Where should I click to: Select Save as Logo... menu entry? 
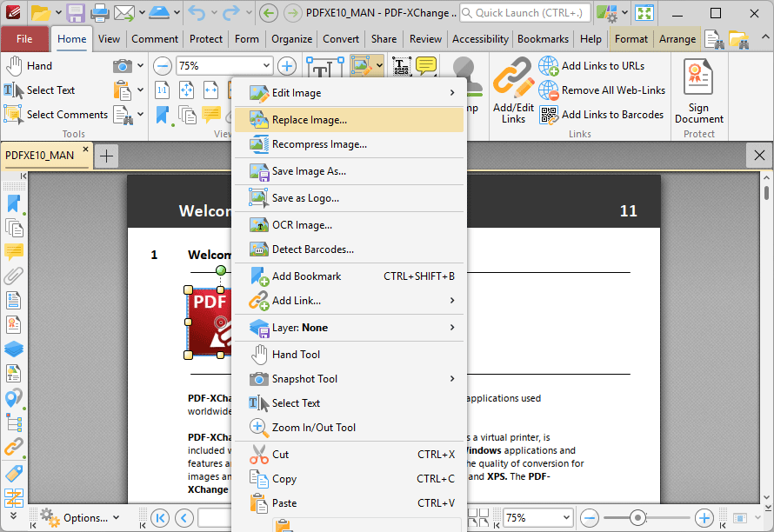349,198
